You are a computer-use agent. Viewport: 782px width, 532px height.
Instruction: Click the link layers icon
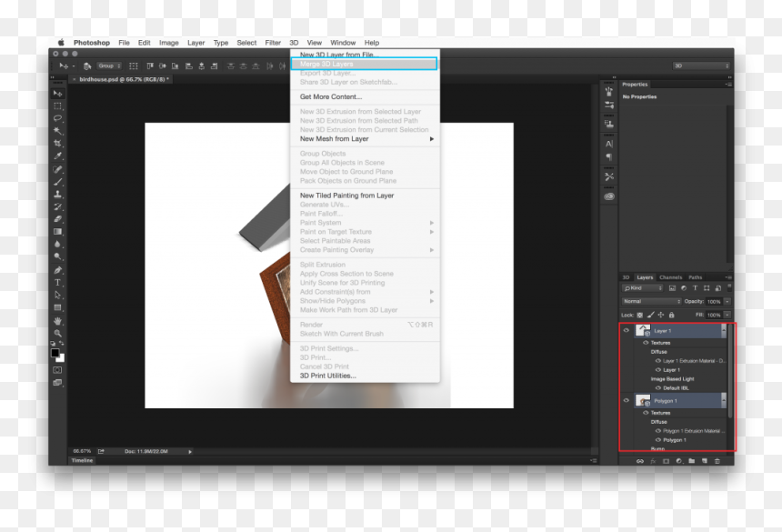640,461
